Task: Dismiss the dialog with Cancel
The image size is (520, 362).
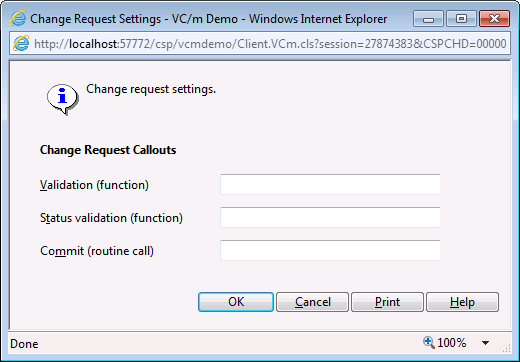Action: coord(313,302)
